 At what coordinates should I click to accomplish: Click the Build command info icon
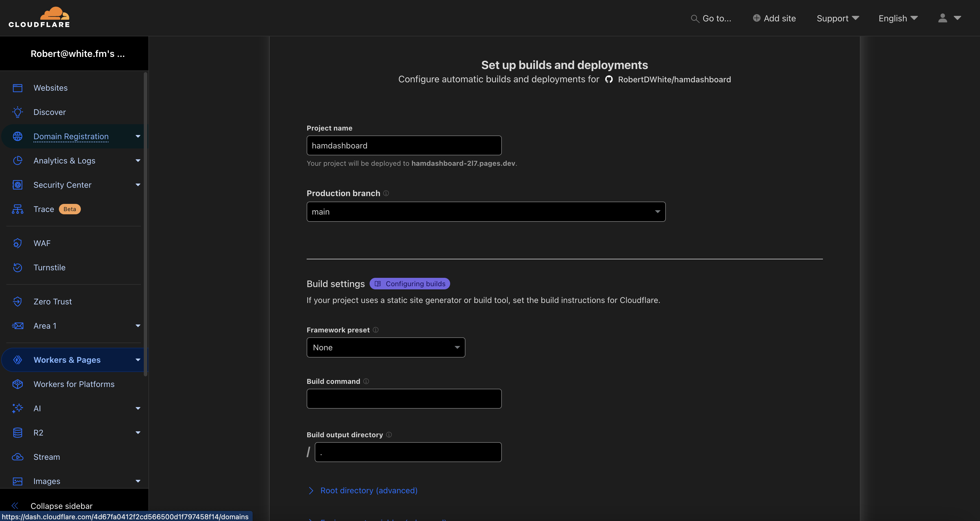(366, 381)
